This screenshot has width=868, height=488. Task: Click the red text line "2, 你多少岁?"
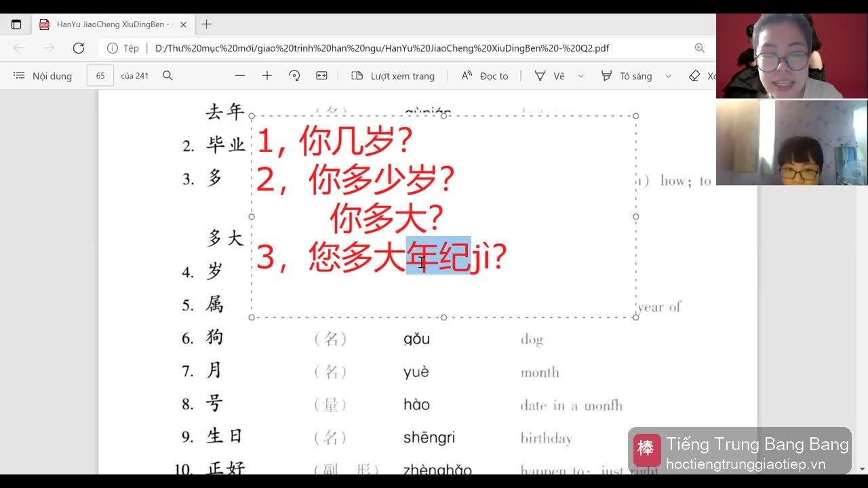click(355, 180)
